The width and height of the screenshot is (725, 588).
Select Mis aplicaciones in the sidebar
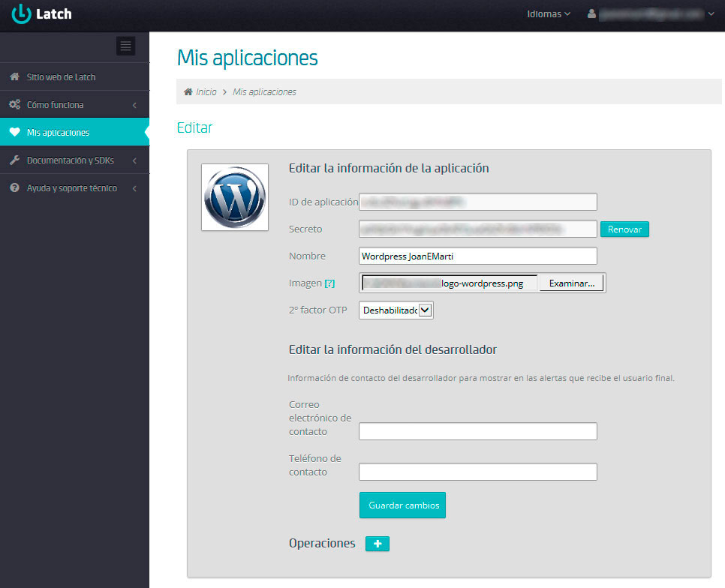coord(74,132)
